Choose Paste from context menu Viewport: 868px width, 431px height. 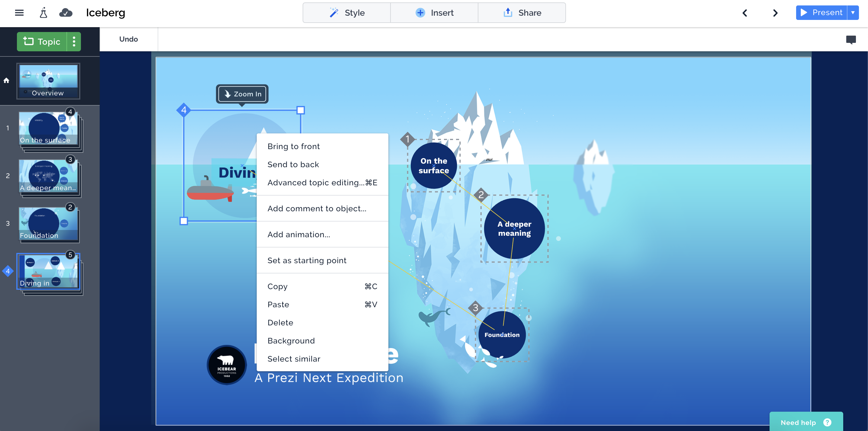tap(323, 305)
